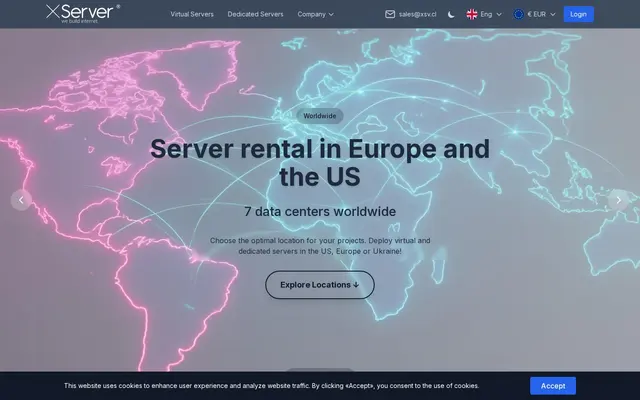
Task: Click the Worldwide badge
Action: (320, 116)
